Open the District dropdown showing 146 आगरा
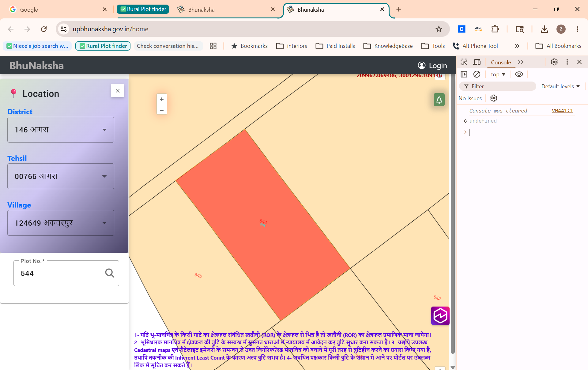588x370 pixels. (61, 130)
